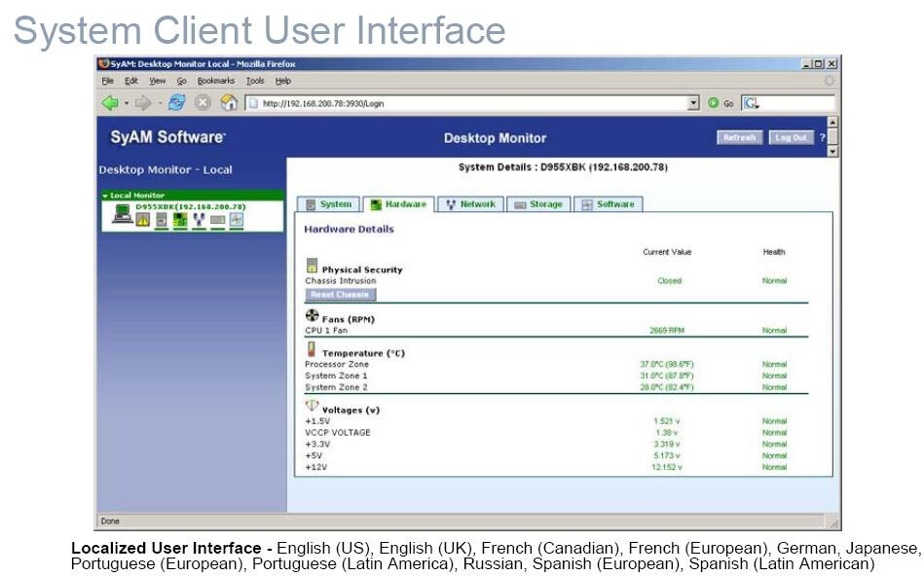Switch to the Storage tab
924x576 pixels.
click(x=538, y=204)
